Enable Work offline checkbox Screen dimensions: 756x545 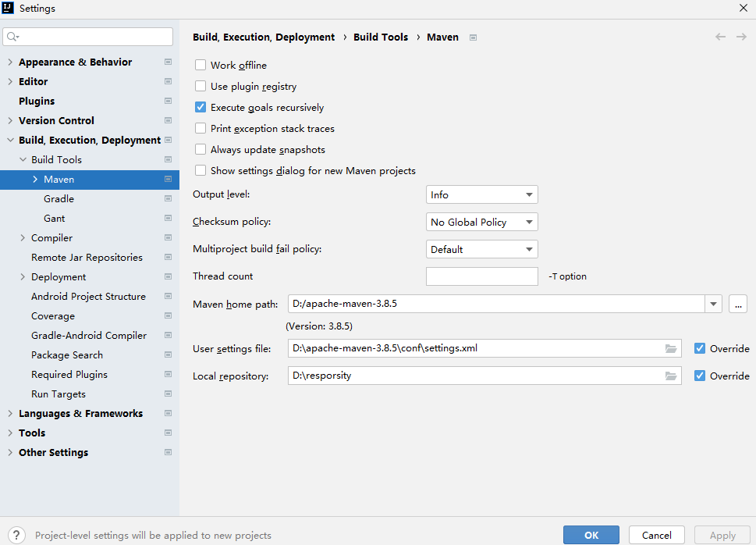coord(200,65)
